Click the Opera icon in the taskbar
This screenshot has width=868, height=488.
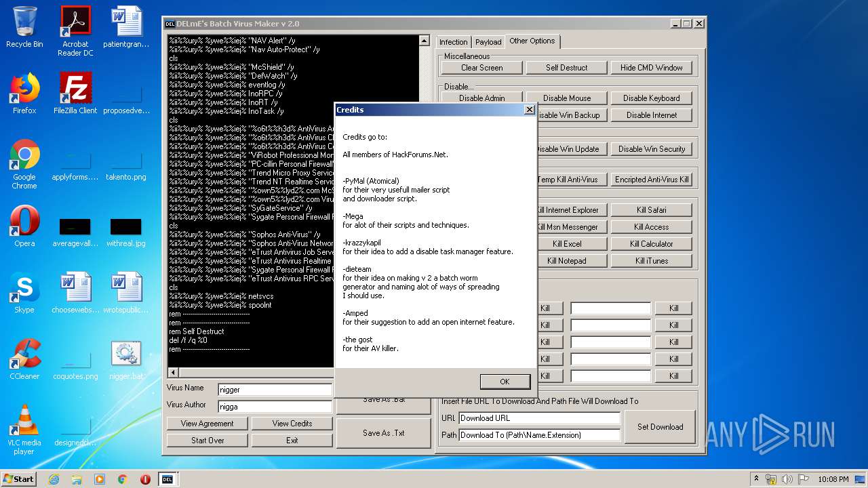145,479
